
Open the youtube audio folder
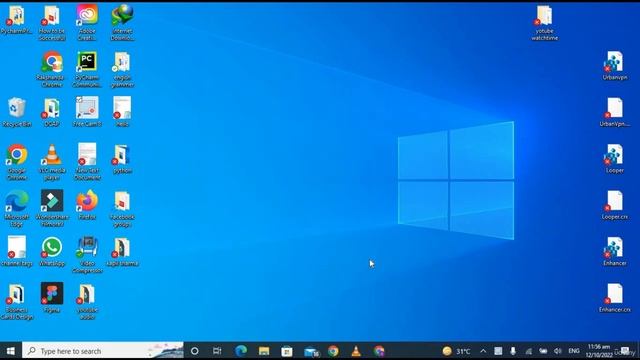pyautogui.click(x=87, y=301)
